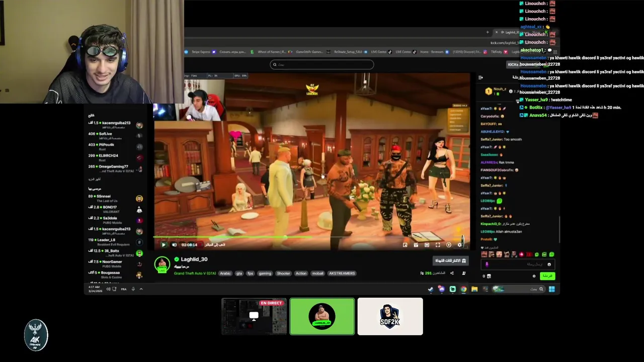
Task: Focus the chat message input field
Action: pos(518,264)
